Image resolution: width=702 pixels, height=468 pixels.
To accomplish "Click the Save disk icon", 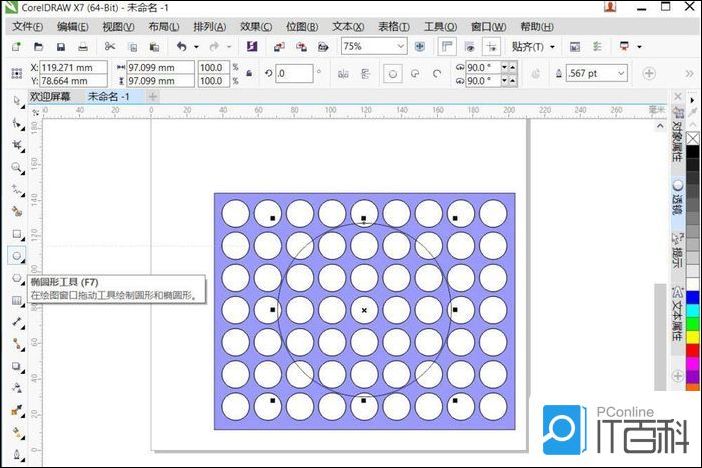I will tap(61, 47).
